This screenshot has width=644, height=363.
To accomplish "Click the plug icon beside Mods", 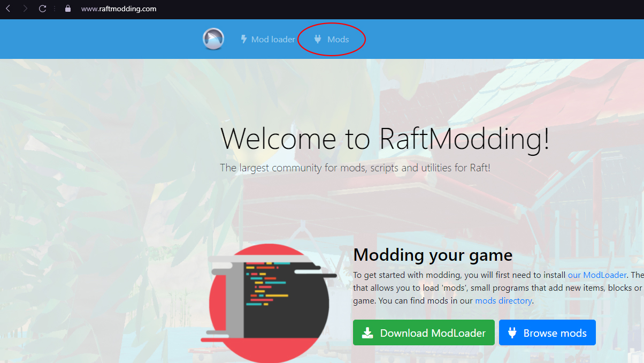I will 318,39.
